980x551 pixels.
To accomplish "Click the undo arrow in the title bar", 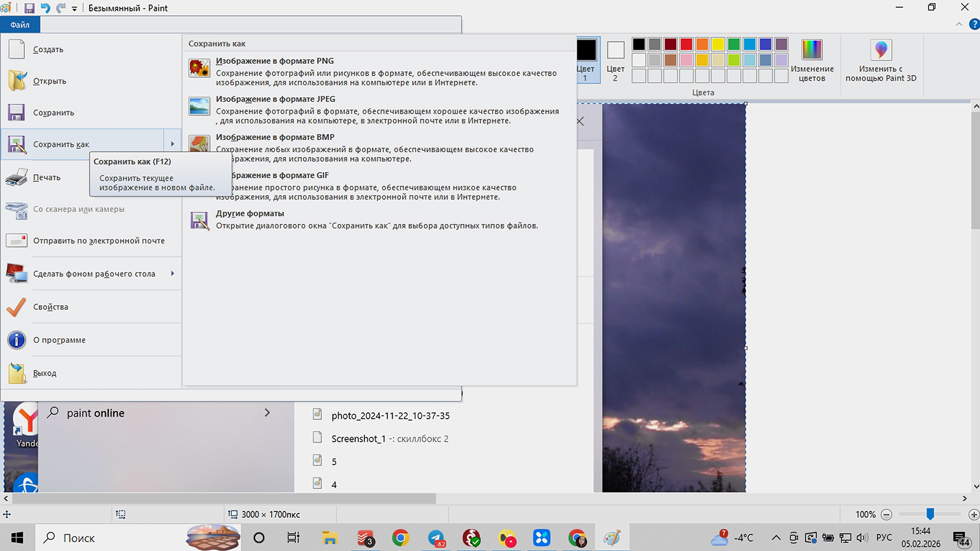I will tap(45, 8).
